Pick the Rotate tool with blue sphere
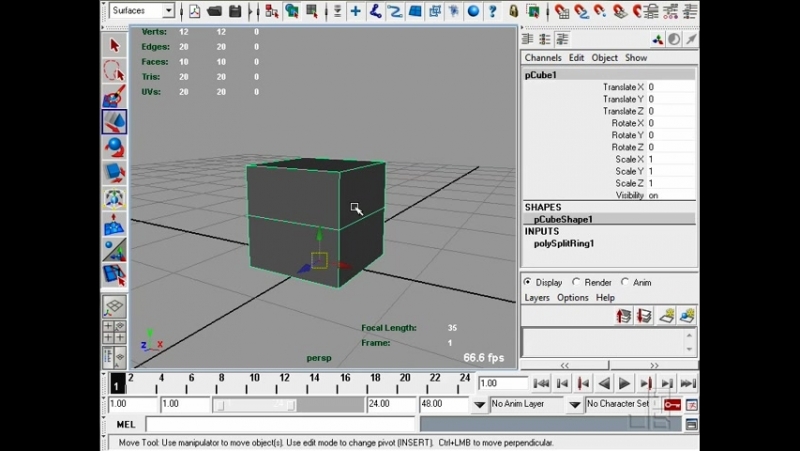The image size is (800, 451). [114, 147]
